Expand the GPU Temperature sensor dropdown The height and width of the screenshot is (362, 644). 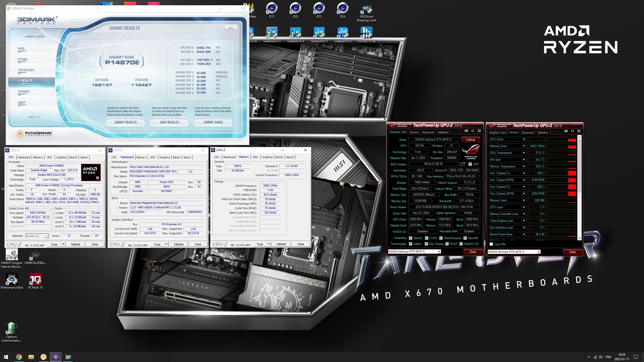[x=524, y=153]
